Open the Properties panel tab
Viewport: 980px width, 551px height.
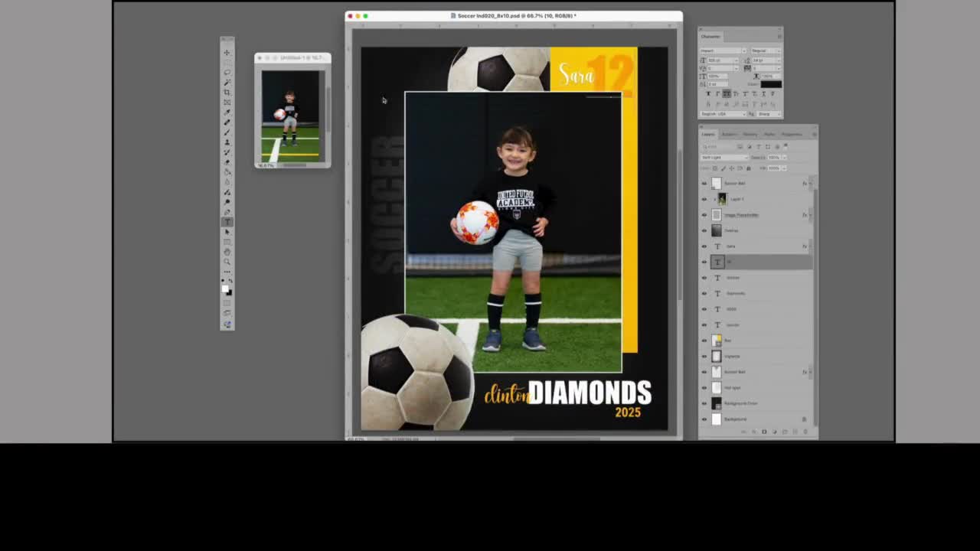click(x=791, y=134)
